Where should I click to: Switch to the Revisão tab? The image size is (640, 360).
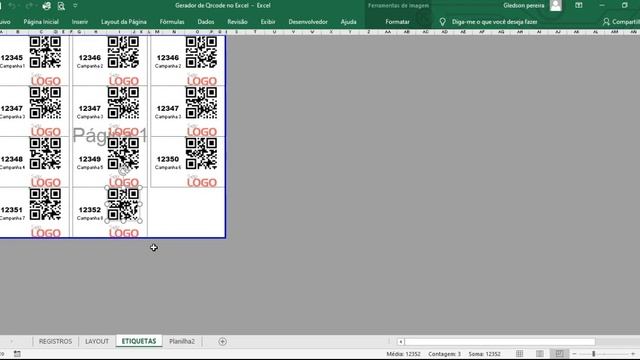coord(237,22)
